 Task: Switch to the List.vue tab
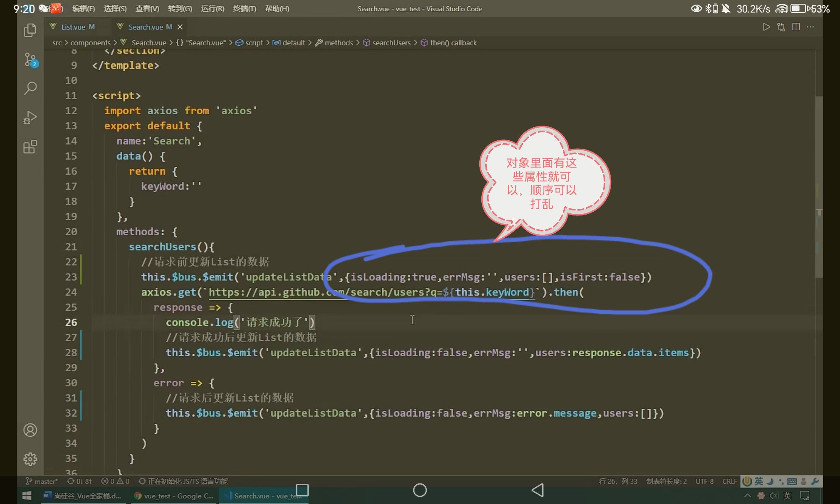(73, 27)
